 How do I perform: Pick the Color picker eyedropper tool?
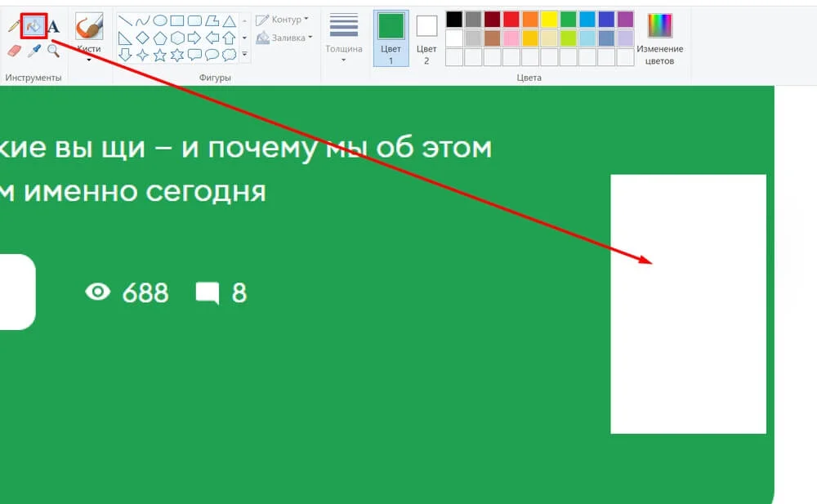[x=33, y=51]
